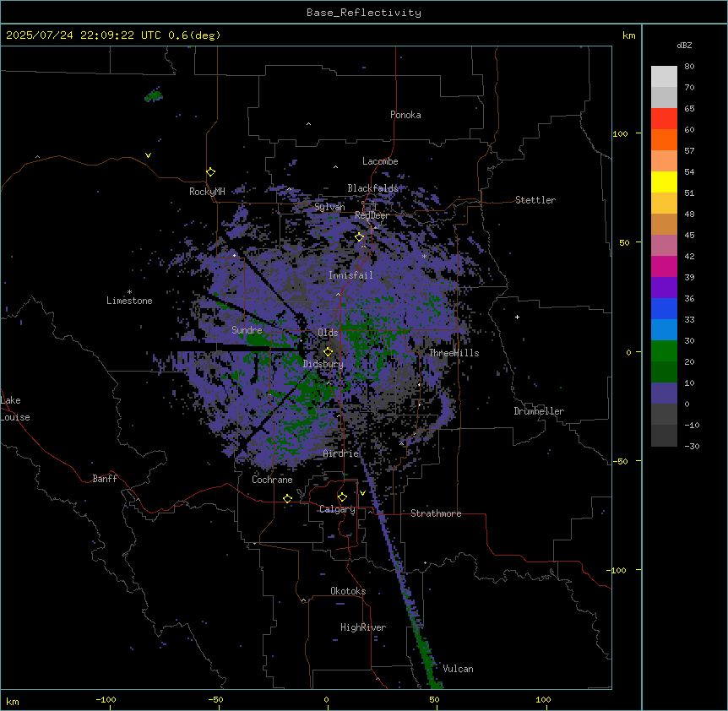Click the Base_Reflectivity title
Screen dimensions: 728x711
(364, 13)
